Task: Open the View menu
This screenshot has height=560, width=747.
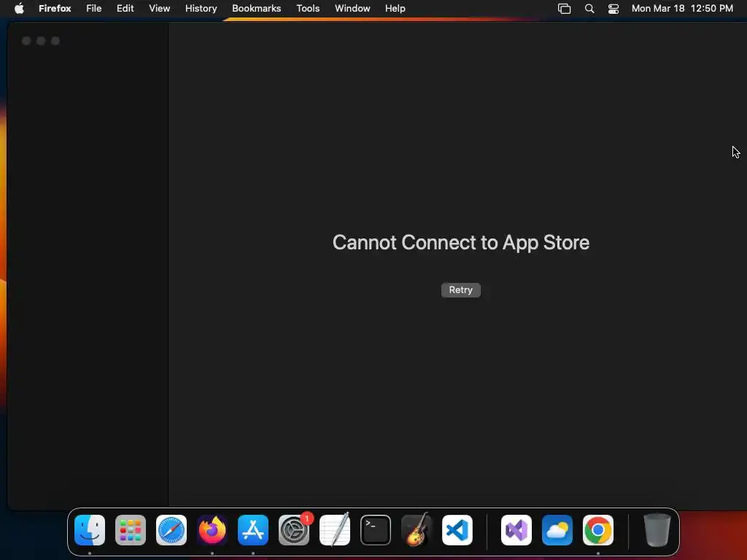Action: (159, 9)
